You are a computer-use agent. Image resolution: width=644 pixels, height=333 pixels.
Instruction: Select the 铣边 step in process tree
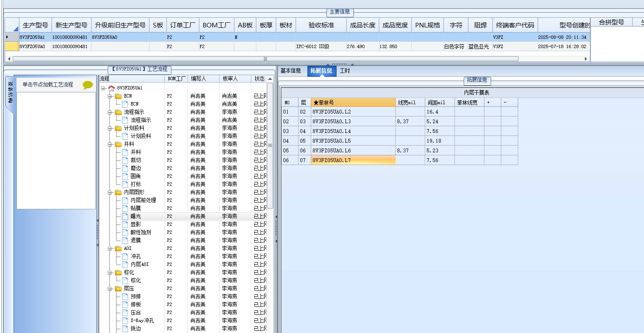click(x=136, y=328)
